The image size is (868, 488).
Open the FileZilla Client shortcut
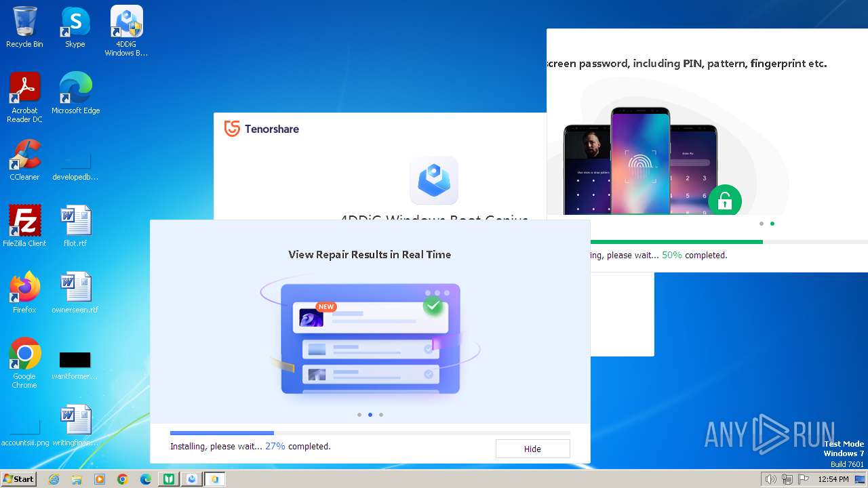click(24, 226)
